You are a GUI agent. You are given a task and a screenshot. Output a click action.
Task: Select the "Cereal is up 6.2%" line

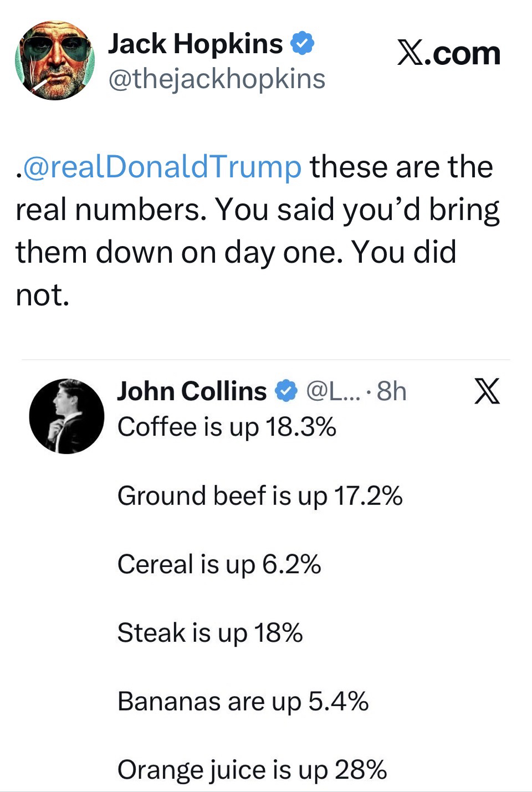219,564
